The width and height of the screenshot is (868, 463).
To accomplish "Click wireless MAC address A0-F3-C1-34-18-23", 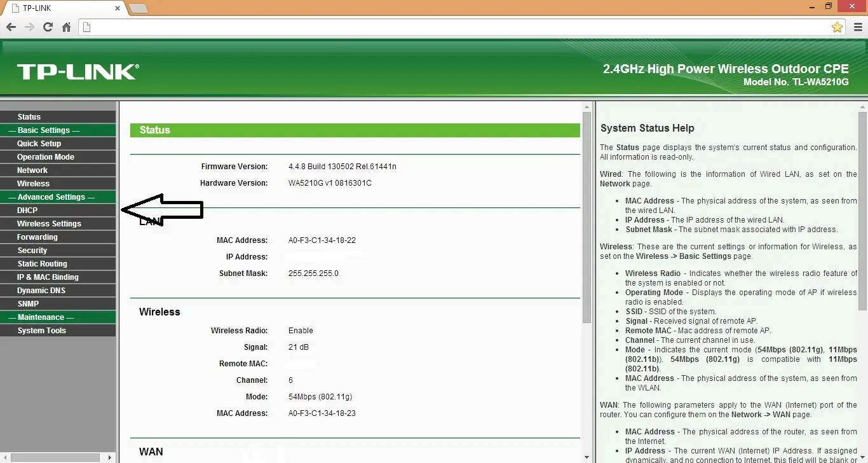I will tap(322, 413).
